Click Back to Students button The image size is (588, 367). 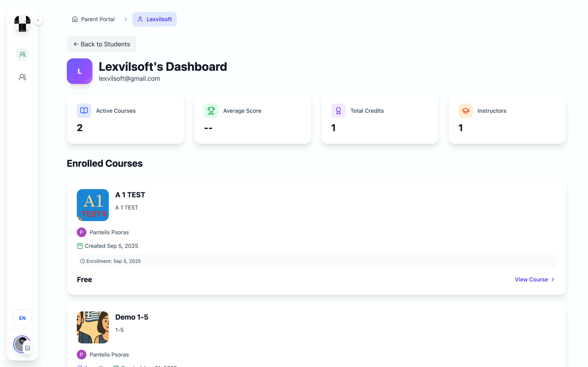[x=102, y=44]
